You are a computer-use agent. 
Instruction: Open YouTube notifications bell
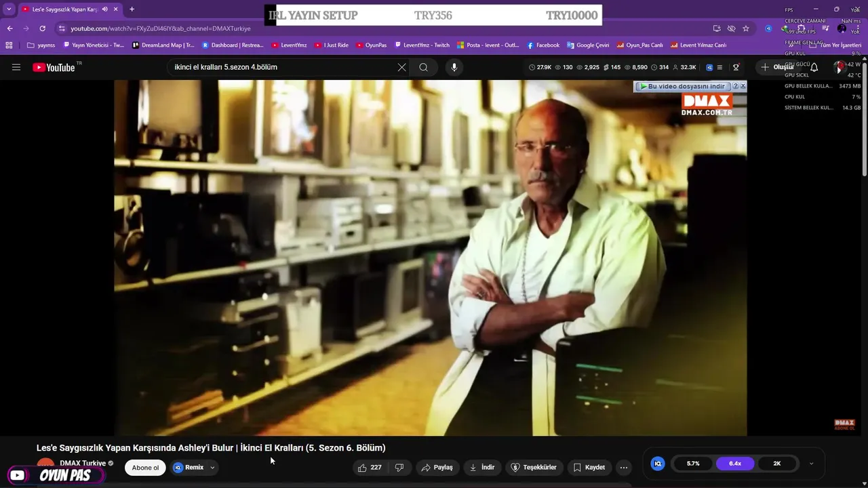[x=814, y=67]
